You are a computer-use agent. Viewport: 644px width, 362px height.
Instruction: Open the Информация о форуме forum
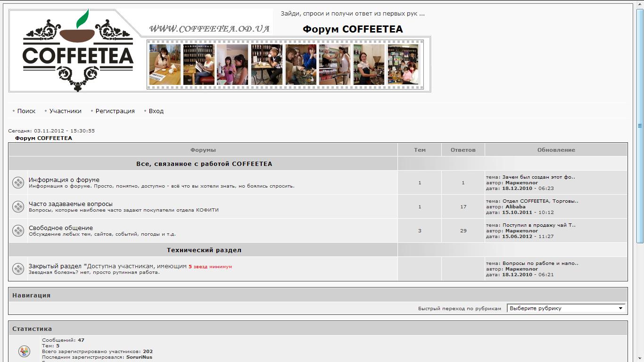tap(64, 180)
